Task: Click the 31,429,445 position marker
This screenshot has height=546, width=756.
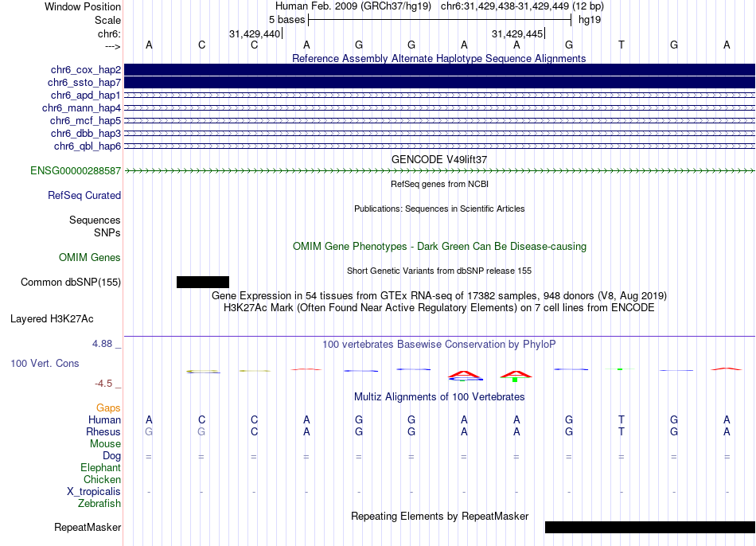Action: click(517, 33)
